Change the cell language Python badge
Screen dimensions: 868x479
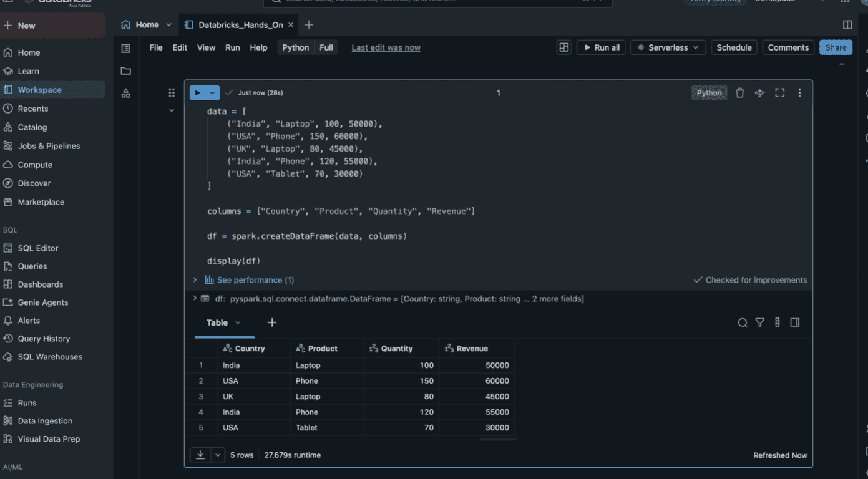click(710, 93)
